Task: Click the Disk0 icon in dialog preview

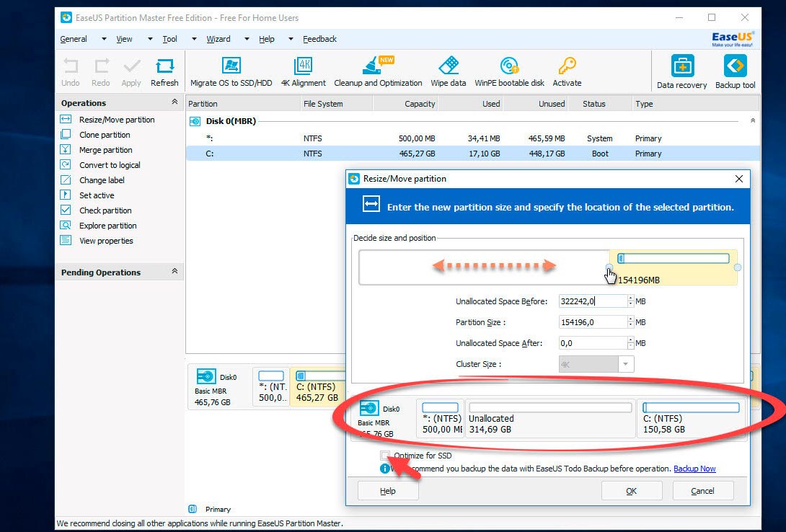Action: coord(369,408)
